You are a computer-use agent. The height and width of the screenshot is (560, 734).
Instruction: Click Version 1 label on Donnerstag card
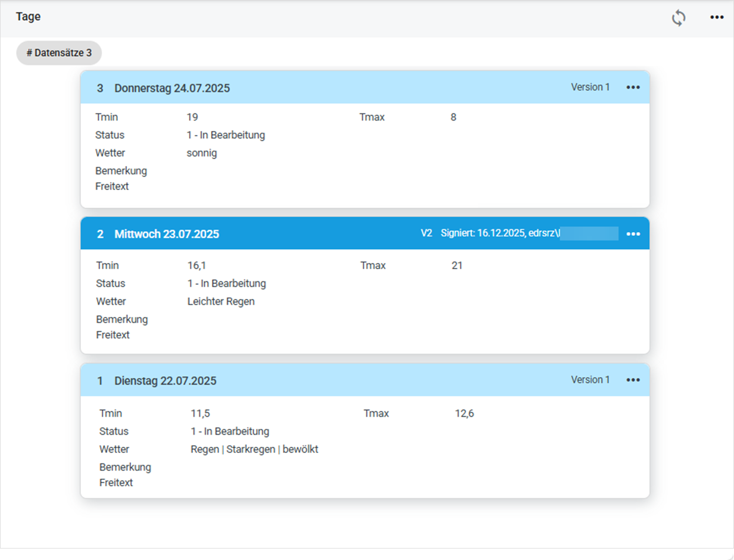(x=590, y=87)
